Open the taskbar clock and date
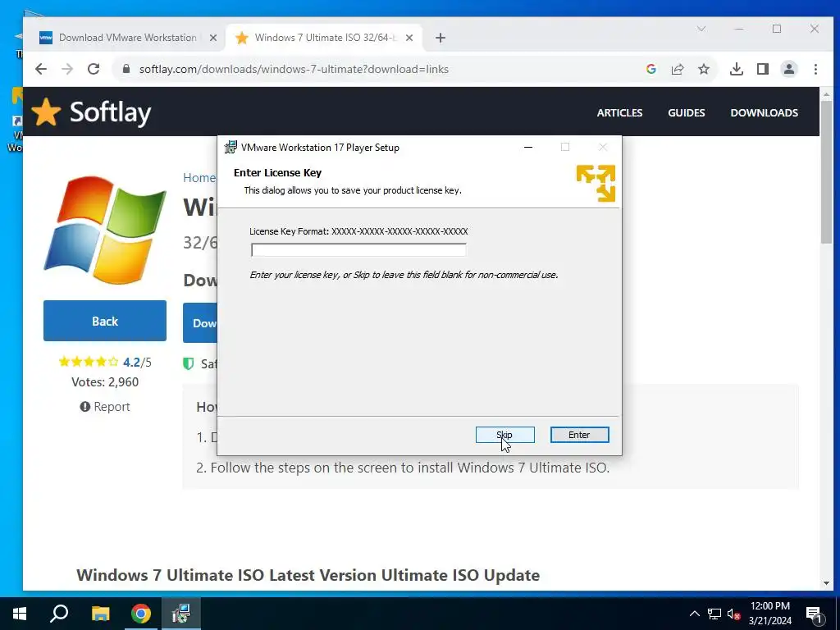This screenshot has height=630, width=840. tap(769, 614)
